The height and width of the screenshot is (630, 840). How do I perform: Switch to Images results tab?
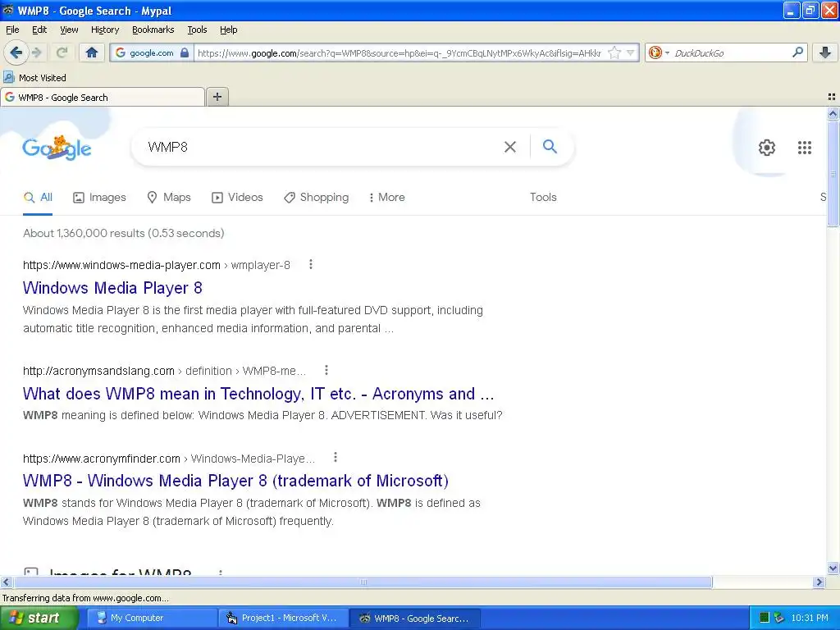(99, 197)
